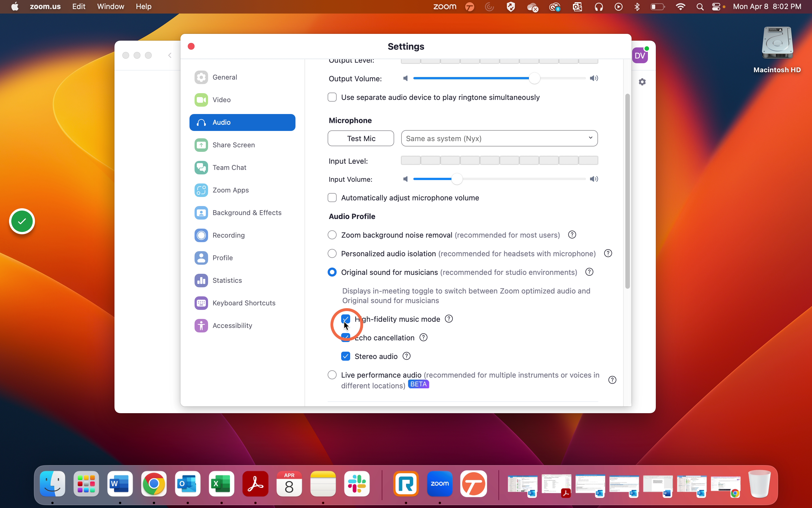Click the Test Mic button
Image resolution: width=812 pixels, height=508 pixels.
tap(361, 138)
